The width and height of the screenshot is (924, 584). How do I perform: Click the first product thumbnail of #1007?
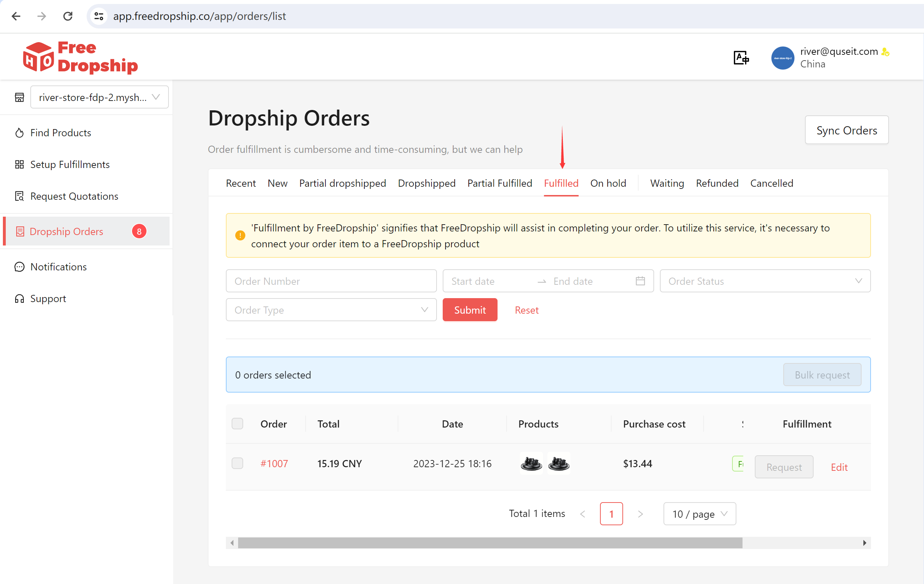(x=531, y=463)
